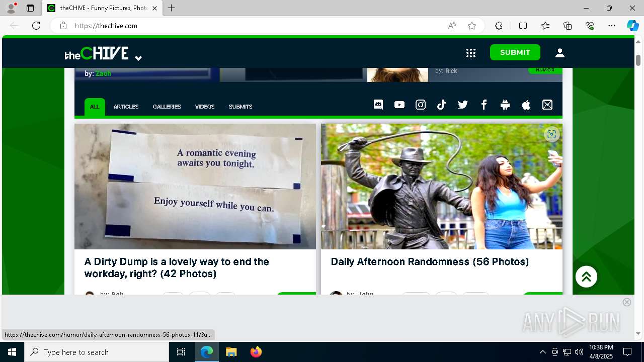The height and width of the screenshot is (362, 644).
Task: Click the back-to-top double chevron button
Action: coord(586,277)
